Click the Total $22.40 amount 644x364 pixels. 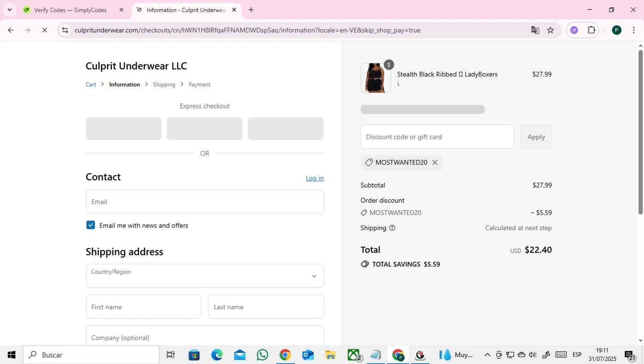[x=538, y=250]
